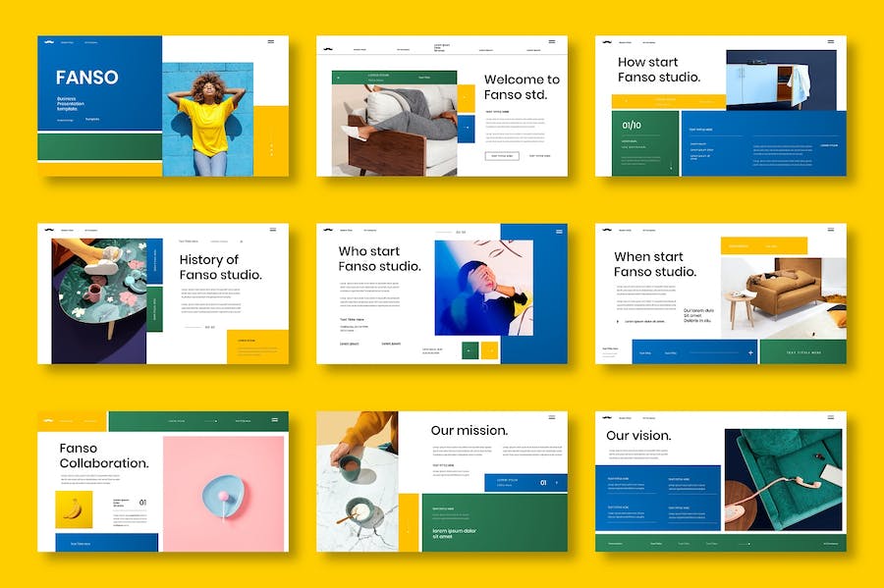Open hamburger menu on How start slide
Image resolution: width=884 pixels, height=588 pixels.
(830, 41)
